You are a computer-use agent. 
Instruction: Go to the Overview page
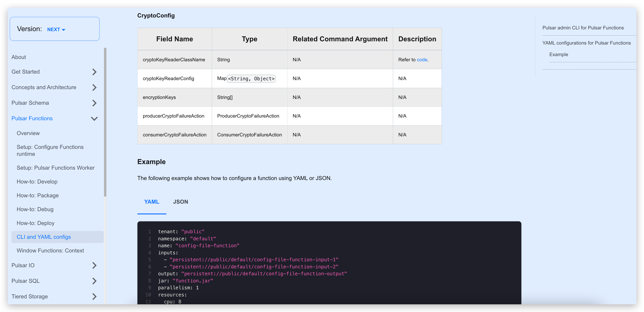(28, 133)
